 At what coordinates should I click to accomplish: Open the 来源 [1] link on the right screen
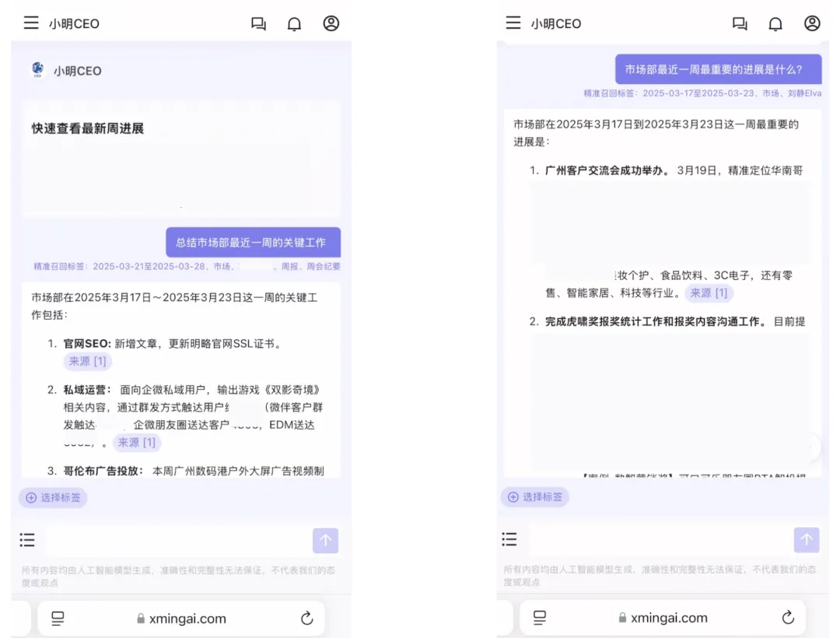[710, 293]
